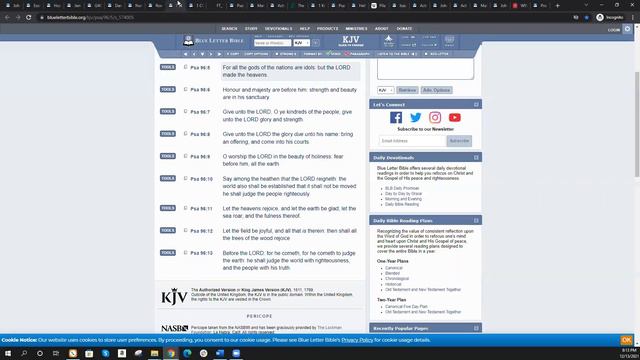
Task: Bookmark this page with star icon
Action: coord(587,18)
